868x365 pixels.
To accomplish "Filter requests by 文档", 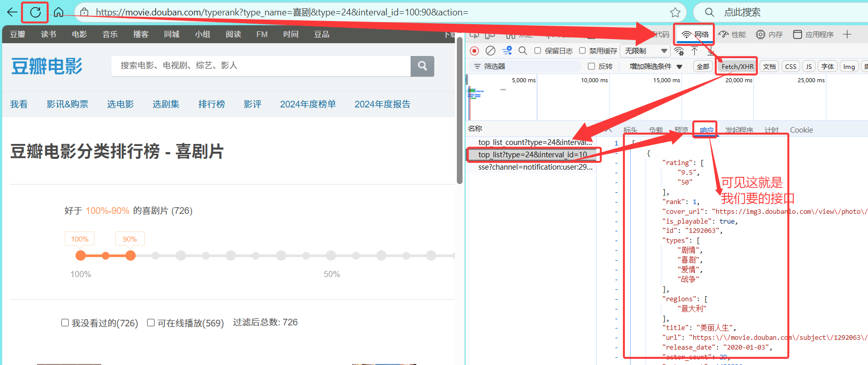I will 769,66.
